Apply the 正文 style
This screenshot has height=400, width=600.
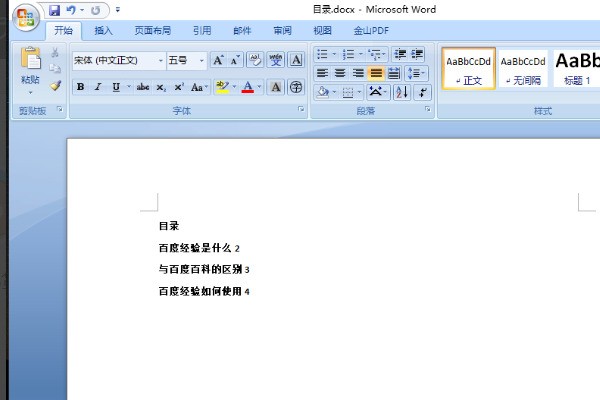click(470, 68)
